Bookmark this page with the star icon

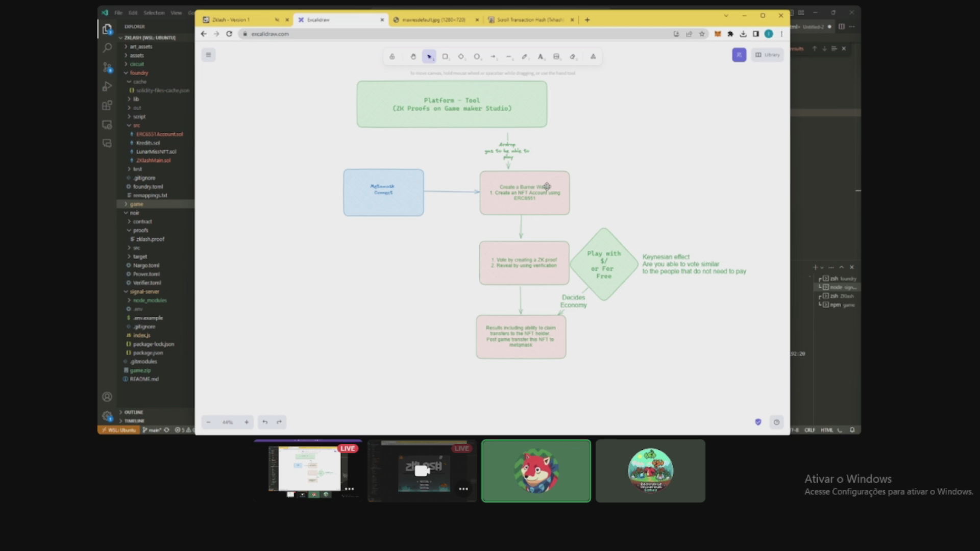(702, 34)
